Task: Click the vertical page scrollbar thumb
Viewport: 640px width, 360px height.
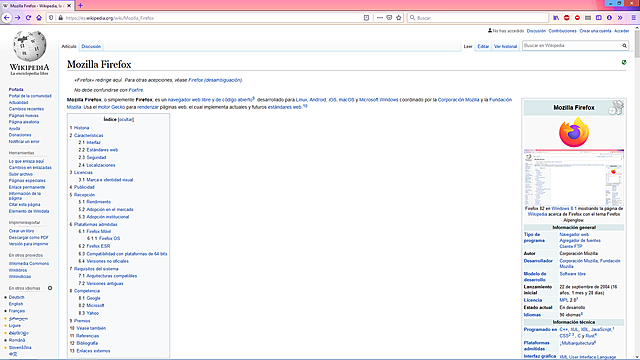Action: pyautogui.click(x=637, y=43)
